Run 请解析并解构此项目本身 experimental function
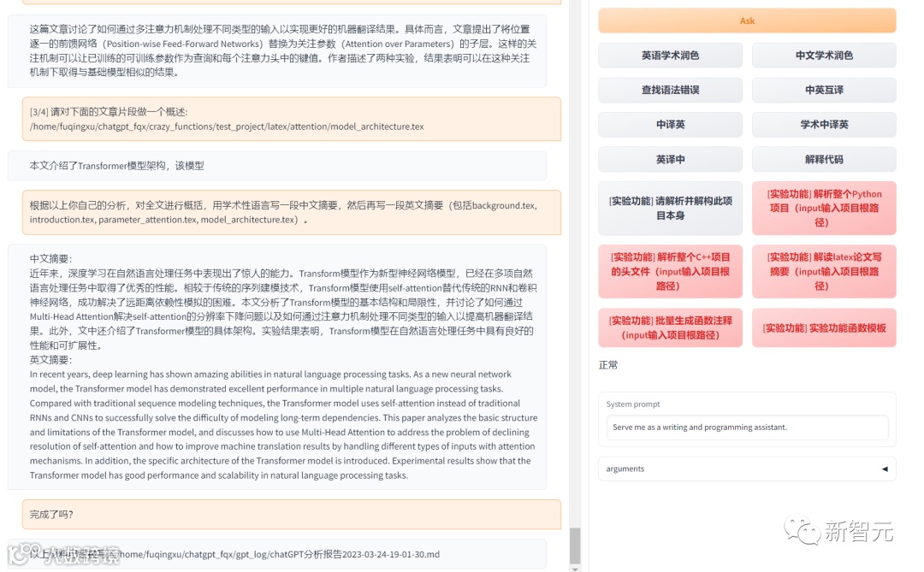 (x=670, y=208)
